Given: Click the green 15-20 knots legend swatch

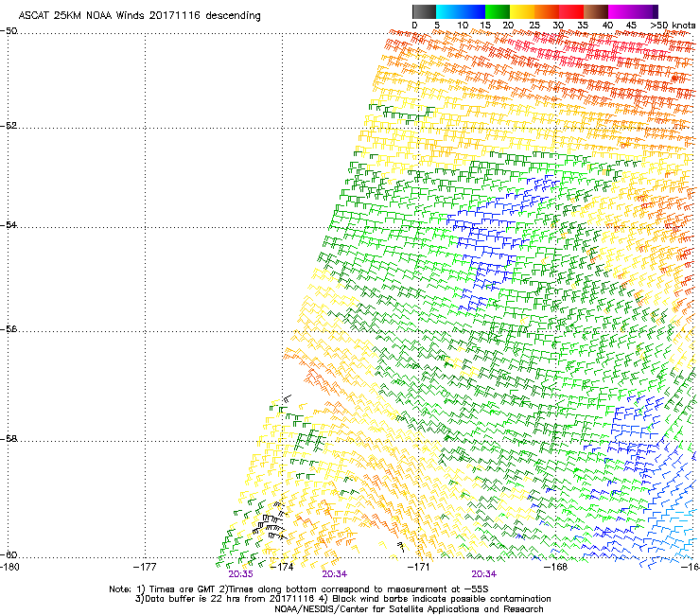Looking at the screenshot, I should pyautogui.click(x=498, y=11).
